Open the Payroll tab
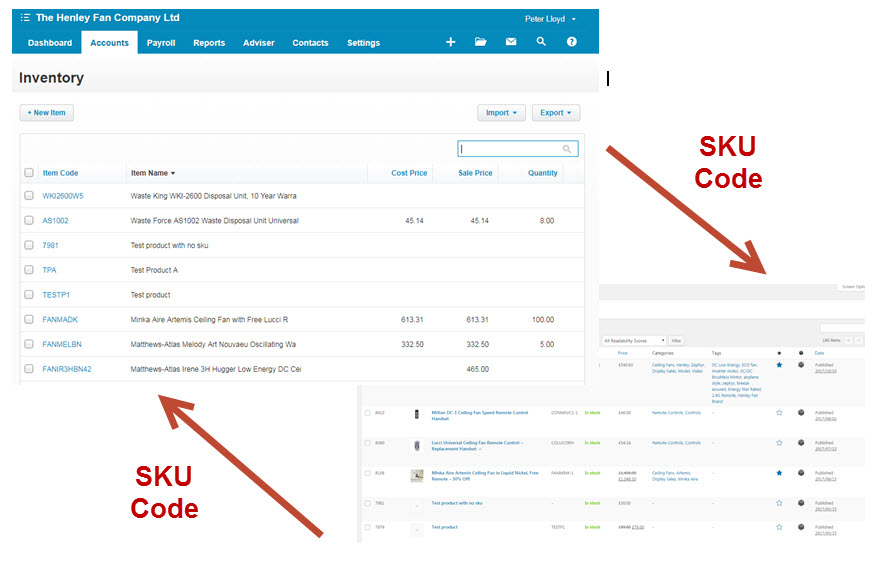This screenshot has width=891, height=575. click(161, 43)
